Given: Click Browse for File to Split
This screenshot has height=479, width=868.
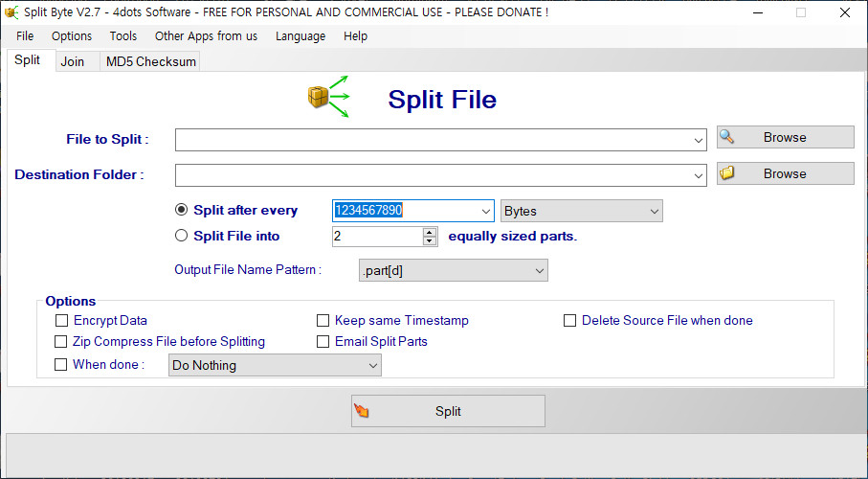Looking at the screenshot, I should pos(786,137).
